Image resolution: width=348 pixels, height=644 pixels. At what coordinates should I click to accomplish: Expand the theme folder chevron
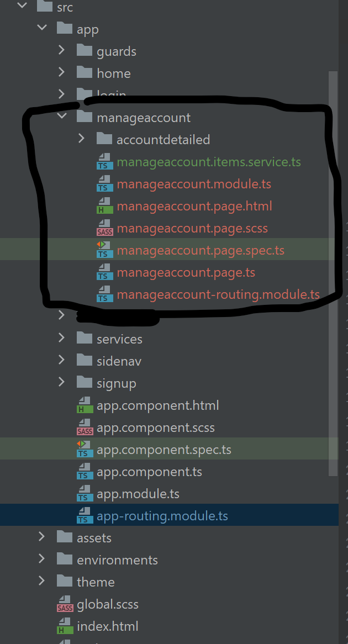(x=41, y=581)
